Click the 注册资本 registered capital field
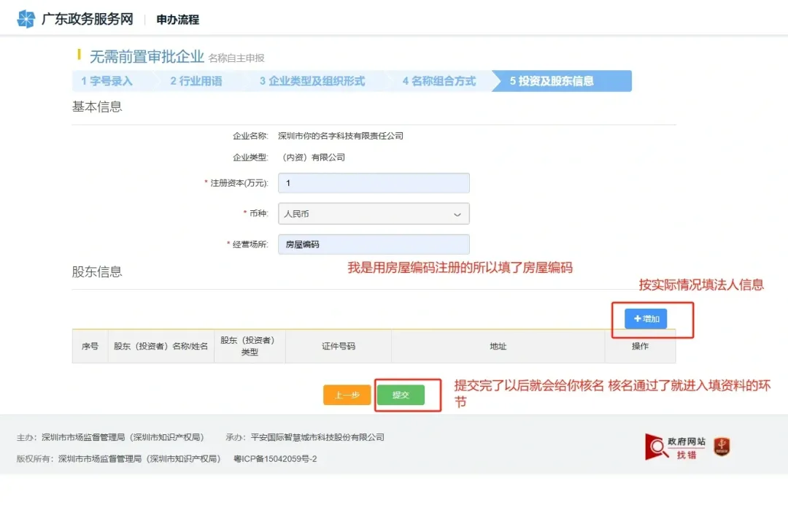788x532 pixels. coord(374,182)
